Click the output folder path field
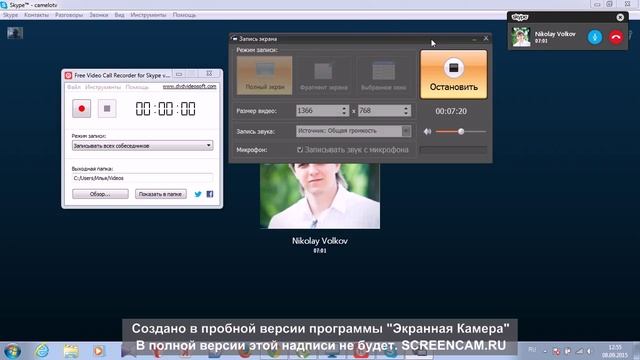This screenshot has width=640, height=360. pyautogui.click(x=142, y=178)
